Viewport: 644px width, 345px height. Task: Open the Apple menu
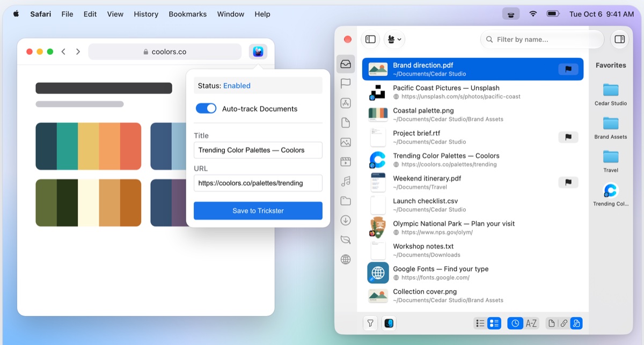[x=16, y=14]
